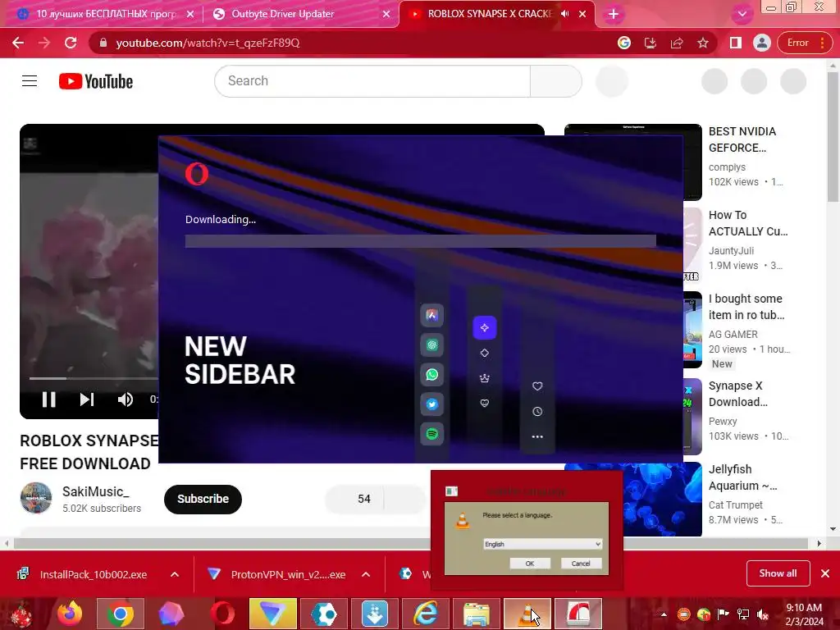Click the muted speaker tray icon

coord(763,614)
